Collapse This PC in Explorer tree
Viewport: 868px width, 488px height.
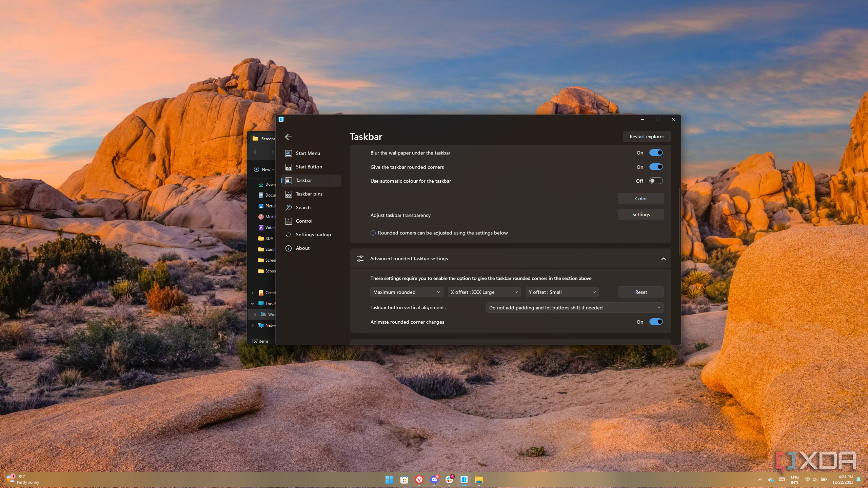[x=252, y=304]
